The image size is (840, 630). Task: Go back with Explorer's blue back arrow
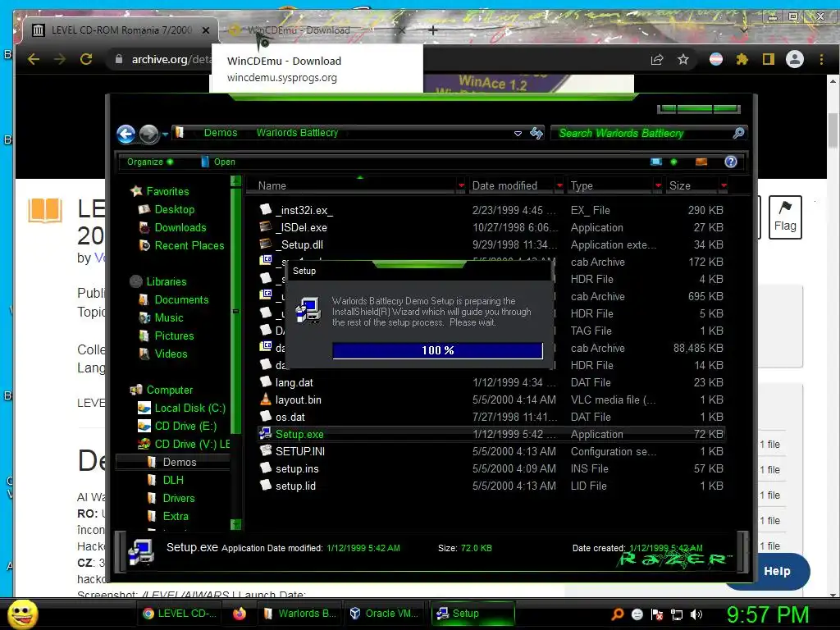coord(126,134)
